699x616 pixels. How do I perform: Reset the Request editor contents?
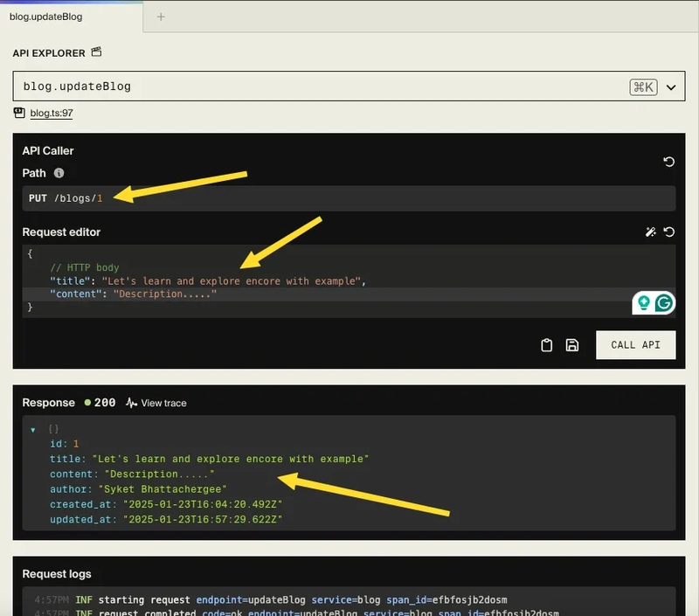[669, 232]
